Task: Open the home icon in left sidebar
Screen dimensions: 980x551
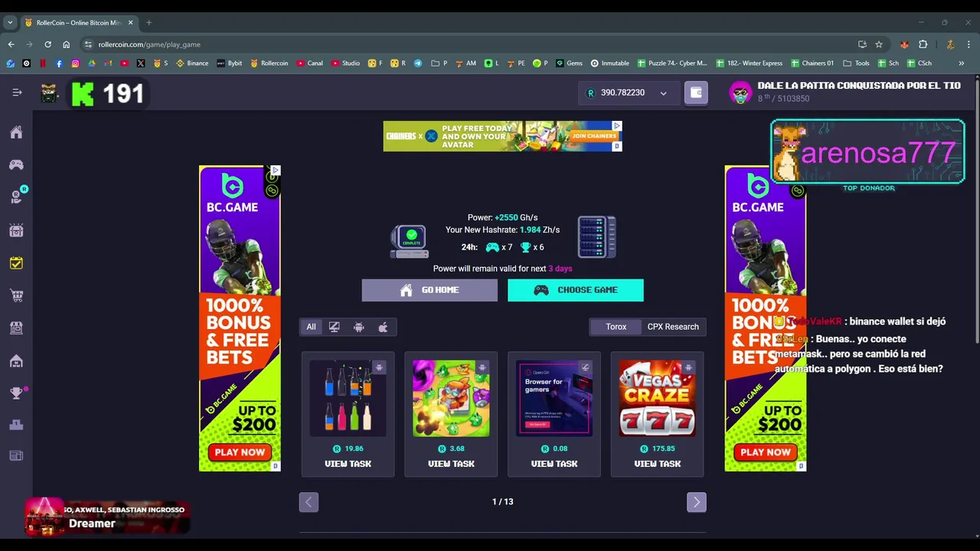Action: pos(16,132)
